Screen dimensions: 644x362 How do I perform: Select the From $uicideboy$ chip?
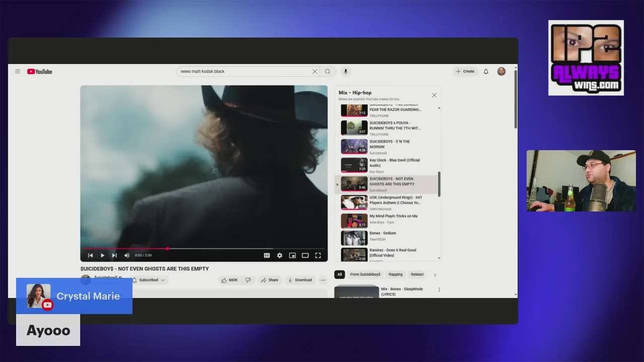[x=365, y=275]
